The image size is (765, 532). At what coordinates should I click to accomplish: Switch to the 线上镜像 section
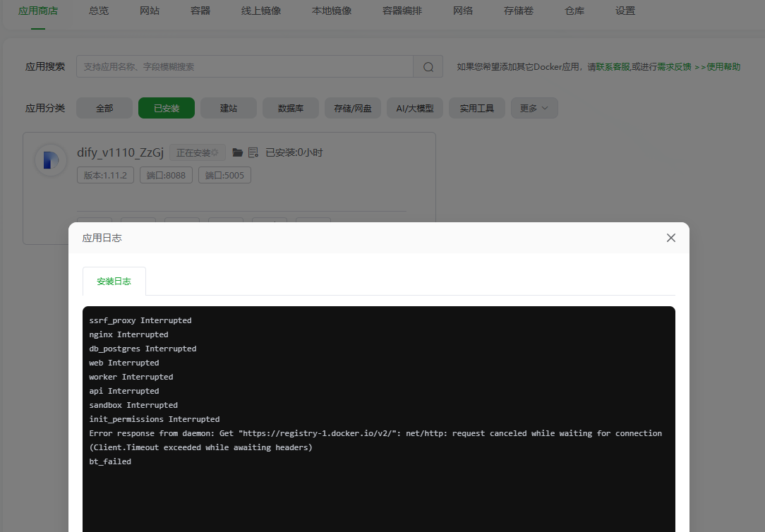[260, 11]
